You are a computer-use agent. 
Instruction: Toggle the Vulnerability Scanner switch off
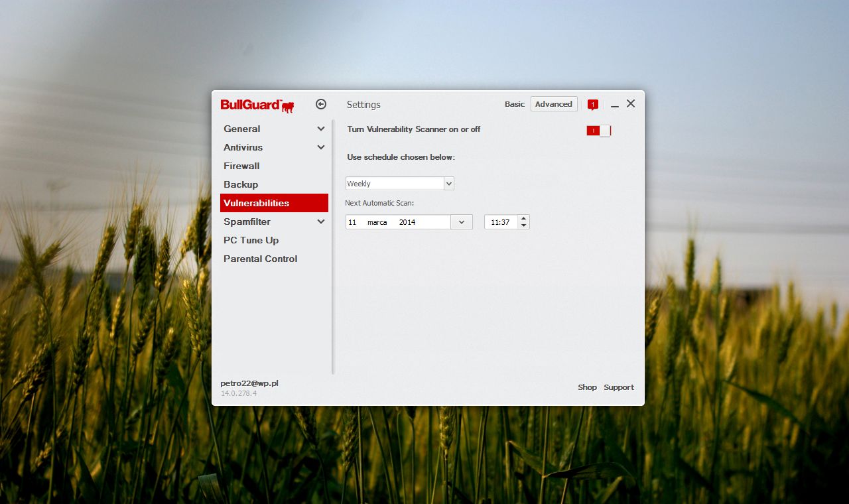(598, 131)
